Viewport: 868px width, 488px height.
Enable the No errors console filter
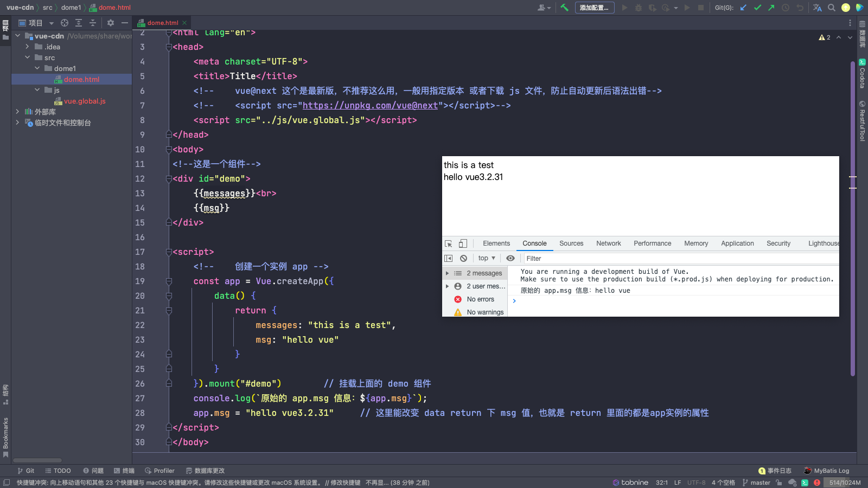pos(479,299)
